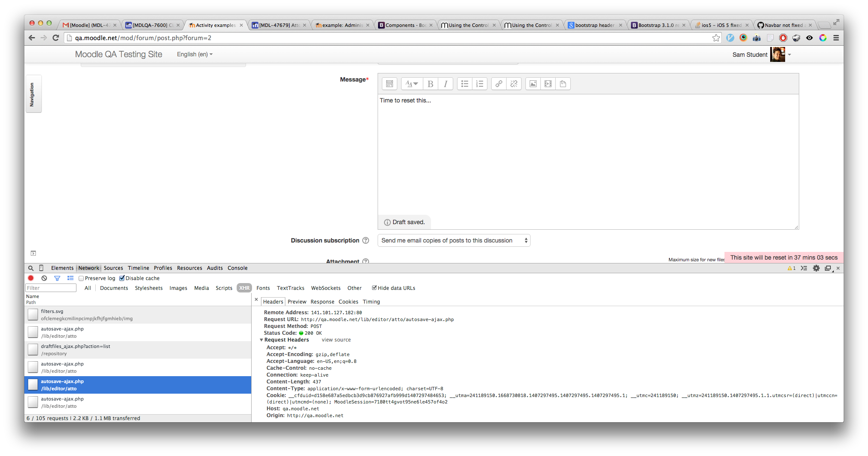
Task: Close the request details pane
Action: 256,300
